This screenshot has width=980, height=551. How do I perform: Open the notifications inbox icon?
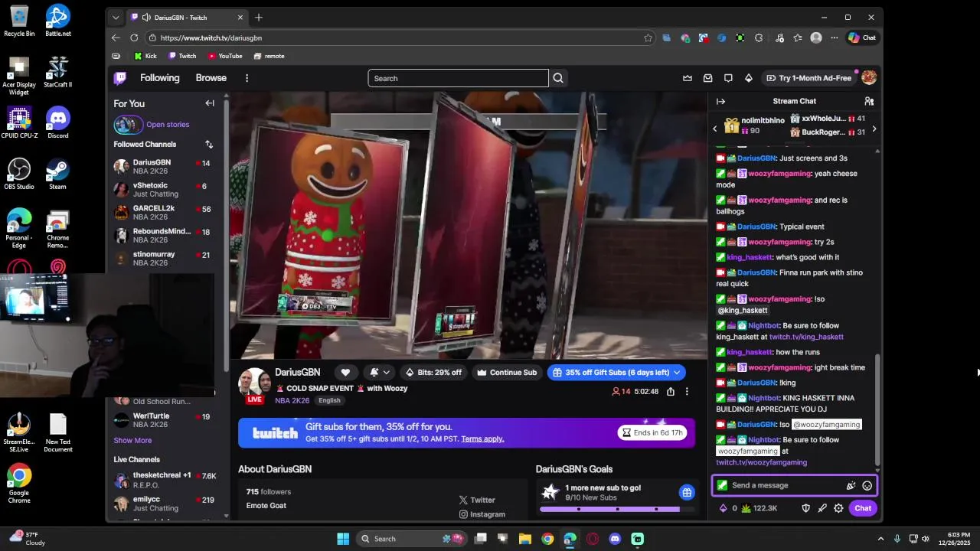(708, 78)
